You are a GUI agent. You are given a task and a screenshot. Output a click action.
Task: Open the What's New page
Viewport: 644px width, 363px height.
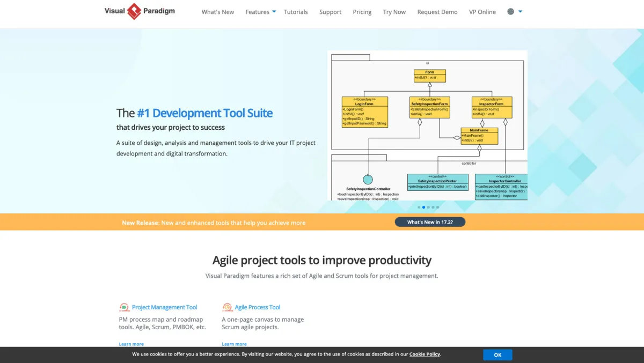[x=218, y=12]
